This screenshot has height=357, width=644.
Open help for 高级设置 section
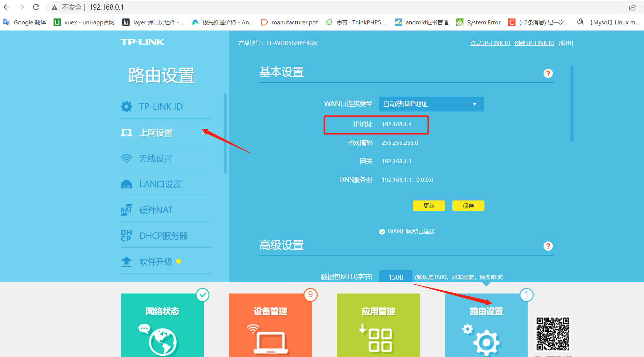[548, 246]
